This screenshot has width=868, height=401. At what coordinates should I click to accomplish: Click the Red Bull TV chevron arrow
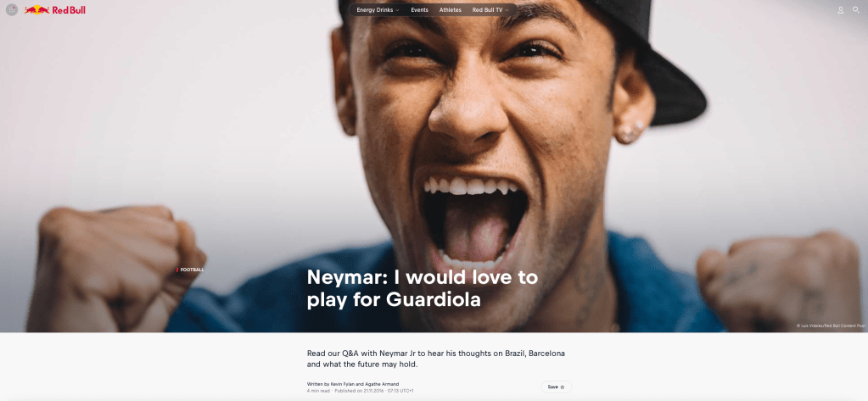click(507, 10)
